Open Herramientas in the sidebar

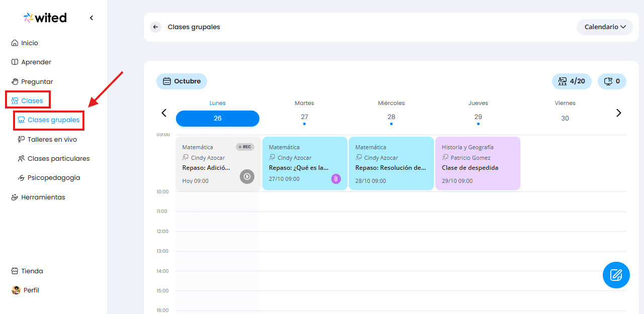[x=38, y=197]
